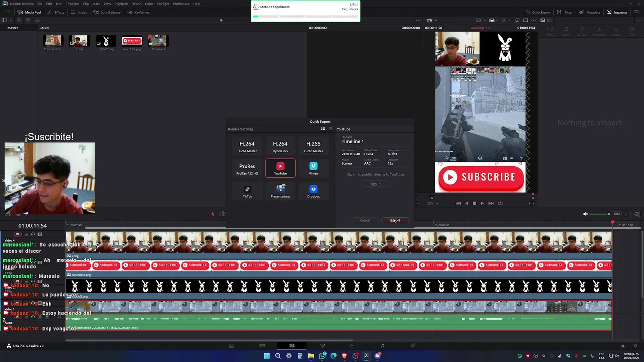This screenshot has width=644, height=362.
Task: Adjust the viewer volume slider
Action: [600, 214]
